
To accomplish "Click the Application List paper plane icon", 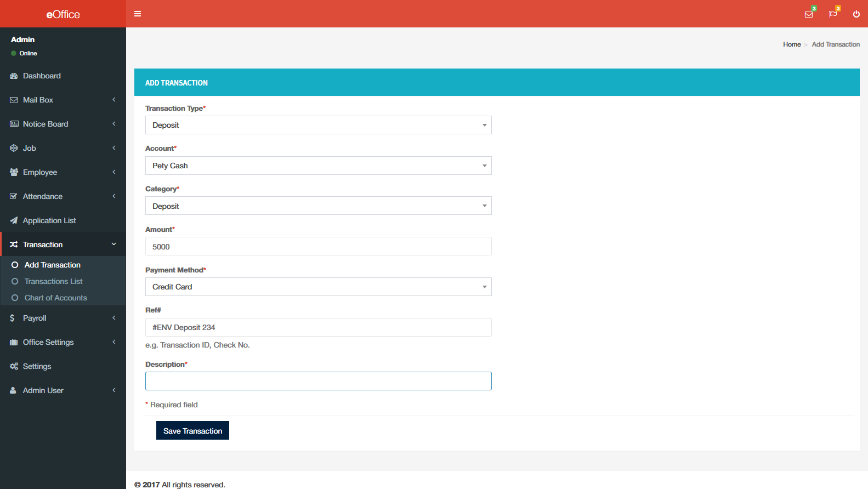I will tap(14, 220).
